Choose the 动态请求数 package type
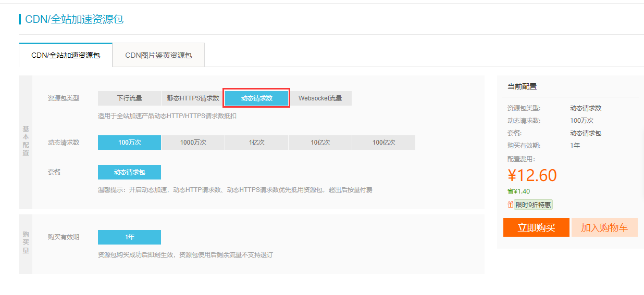 [256, 98]
